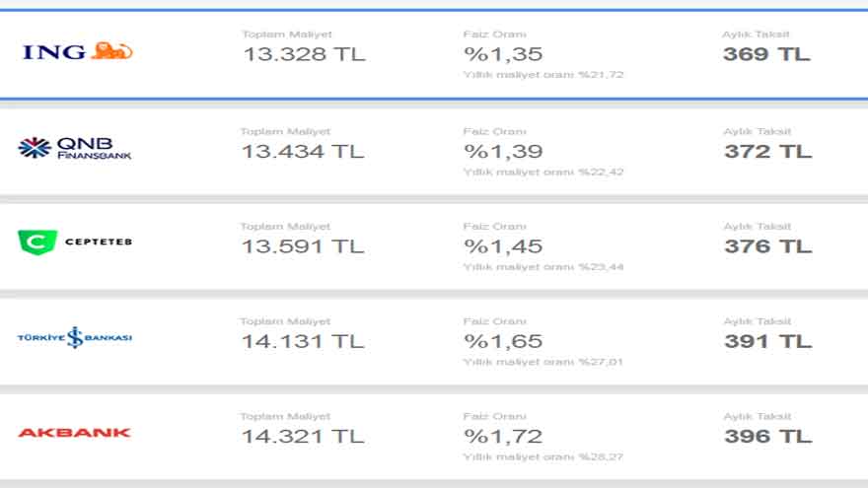Select the Akbank 14.321 TL total cost
The width and height of the screenshot is (868, 488).
(304, 437)
